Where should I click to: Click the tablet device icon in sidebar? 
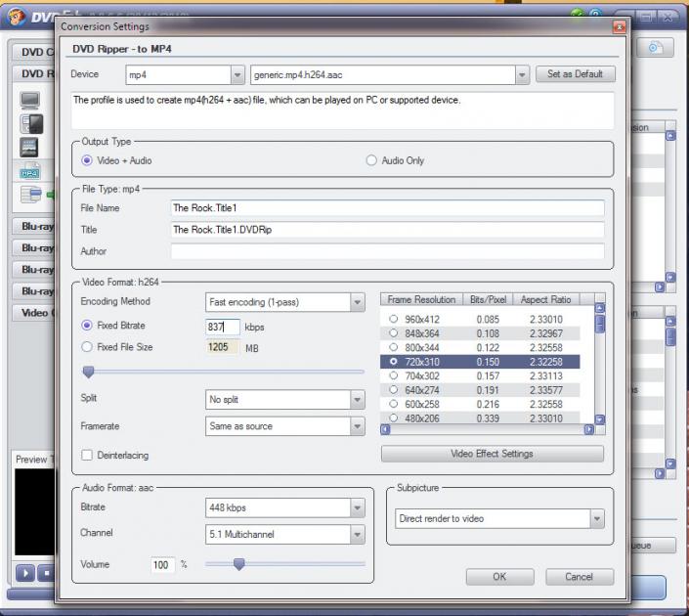coord(29,147)
